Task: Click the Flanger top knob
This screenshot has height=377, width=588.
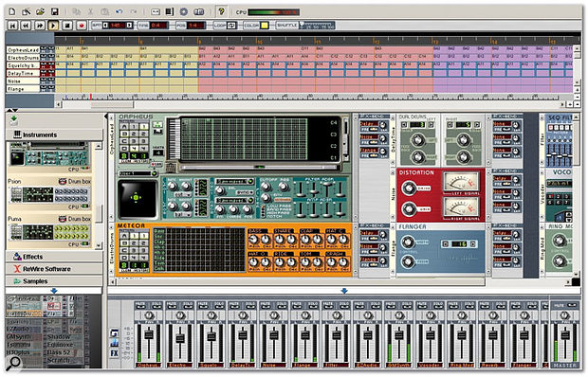Action: (x=407, y=242)
